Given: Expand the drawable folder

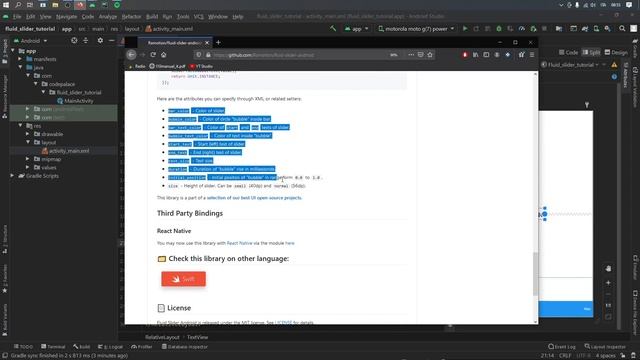Looking at the screenshot, I should pyautogui.click(x=28, y=134).
